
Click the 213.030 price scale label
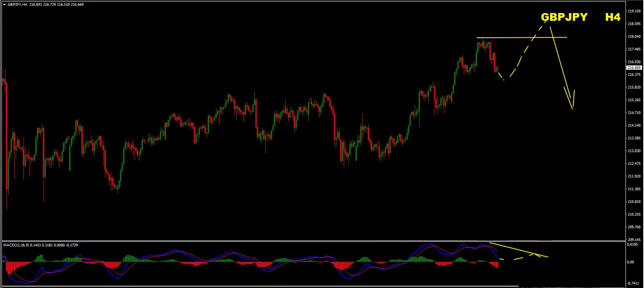click(634, 151)
